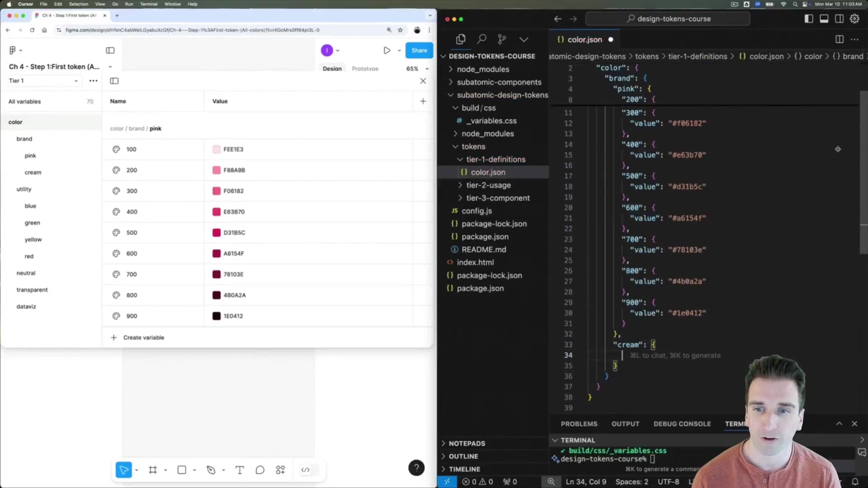
Task: Select Figma Text tool
Action: point(240,470)
